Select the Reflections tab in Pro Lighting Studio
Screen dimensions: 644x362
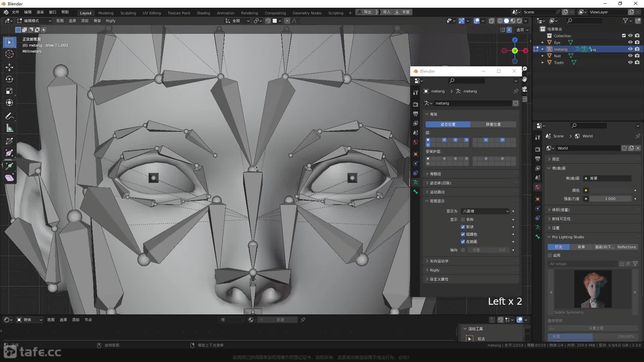click(627, 247)
